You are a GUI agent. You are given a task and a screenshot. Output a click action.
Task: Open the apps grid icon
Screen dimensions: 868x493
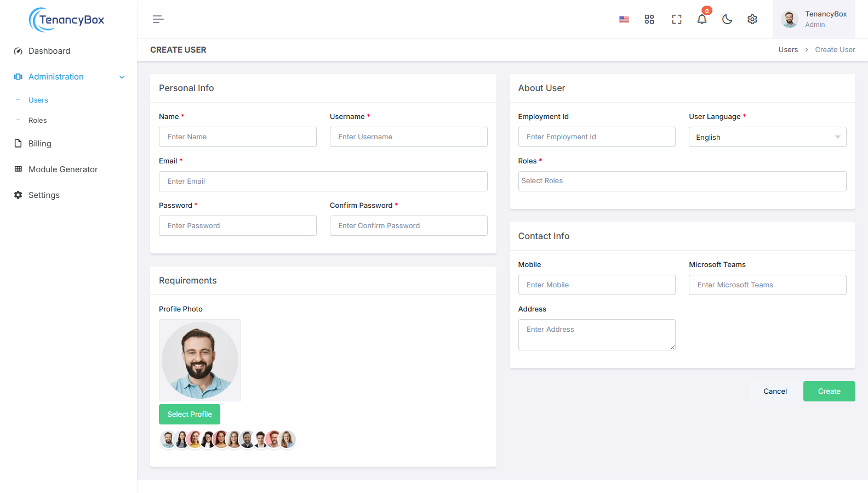[649, 19]
